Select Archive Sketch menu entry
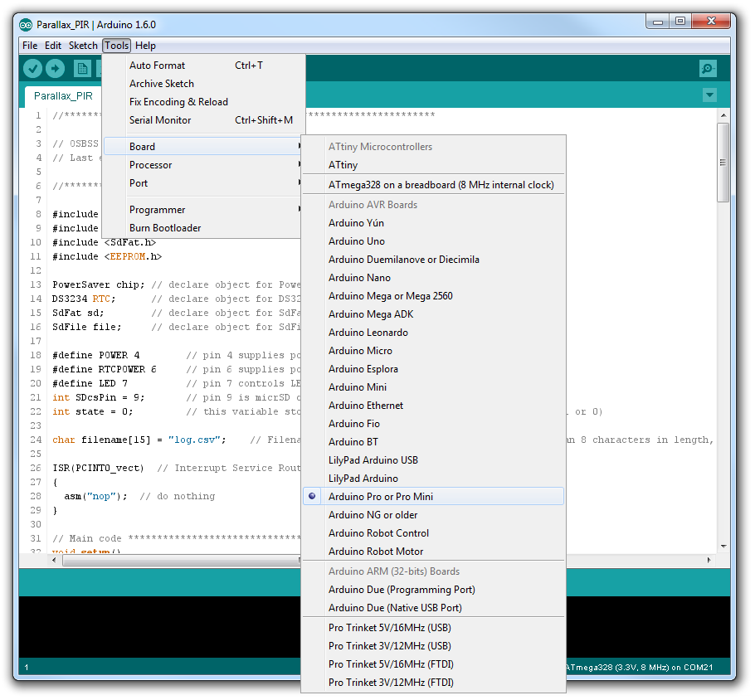Screen dimensions: 755x700 pyautogui.click(x=204, y=84)
